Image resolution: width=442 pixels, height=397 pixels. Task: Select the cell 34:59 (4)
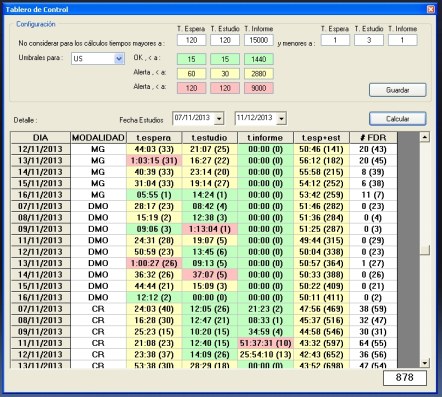pos(265,332)
